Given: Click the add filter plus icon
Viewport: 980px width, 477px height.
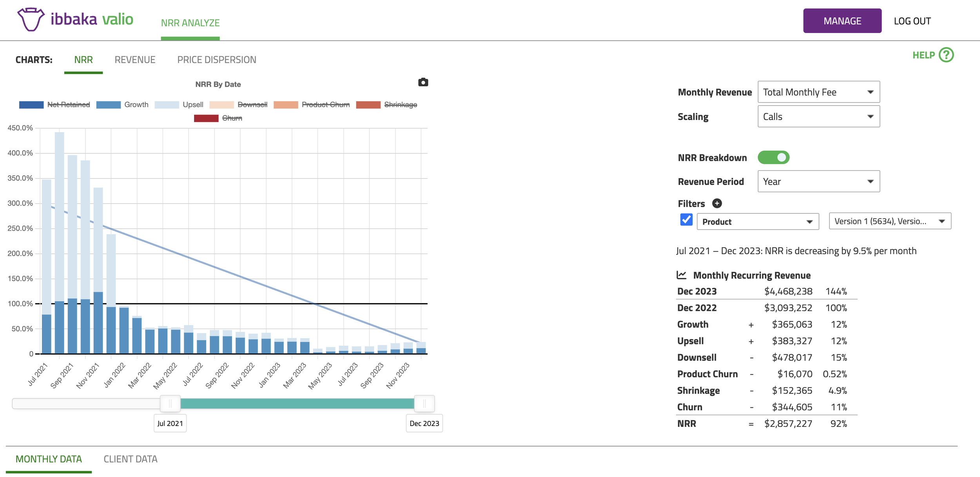Looking at the screenshot, I should tap(717, 203).
